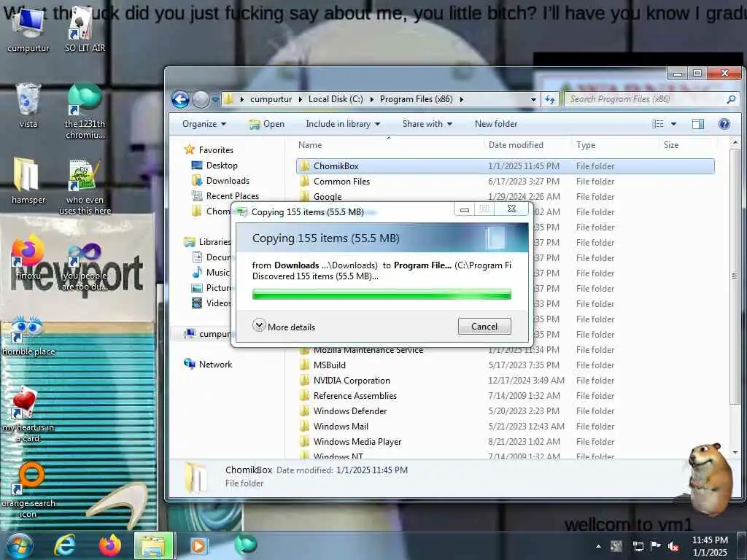Switch to Windows Explorer taskbar button
The image size is (747, 560).
tap(154, 545)
